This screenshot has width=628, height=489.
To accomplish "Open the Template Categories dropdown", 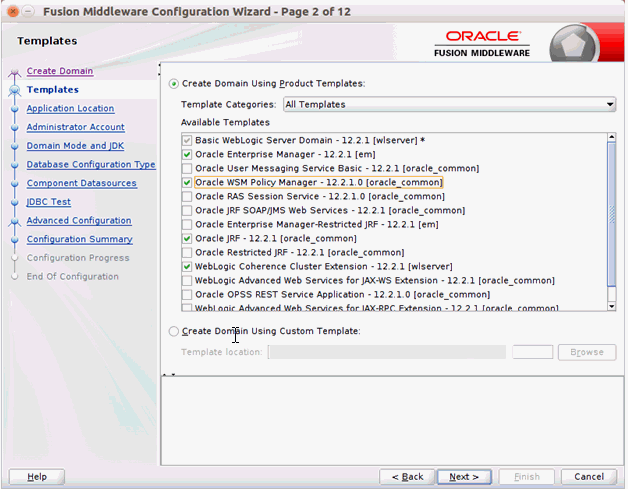I will (x=449, y=105).
